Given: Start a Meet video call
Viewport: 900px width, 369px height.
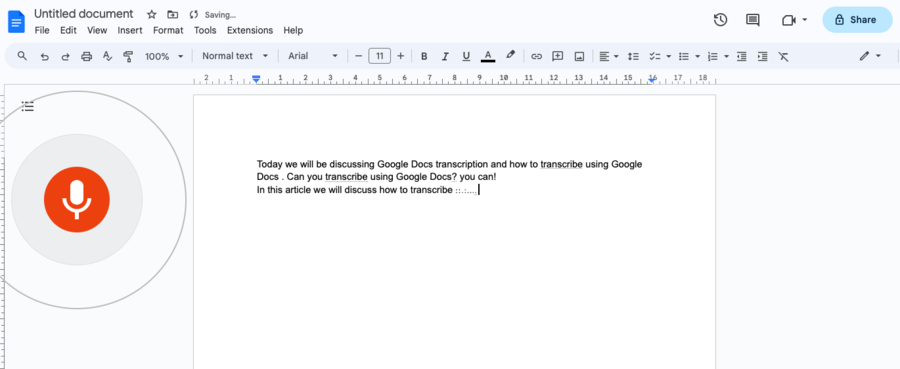Looking at the screenshot, I should [x=789, y=20].
